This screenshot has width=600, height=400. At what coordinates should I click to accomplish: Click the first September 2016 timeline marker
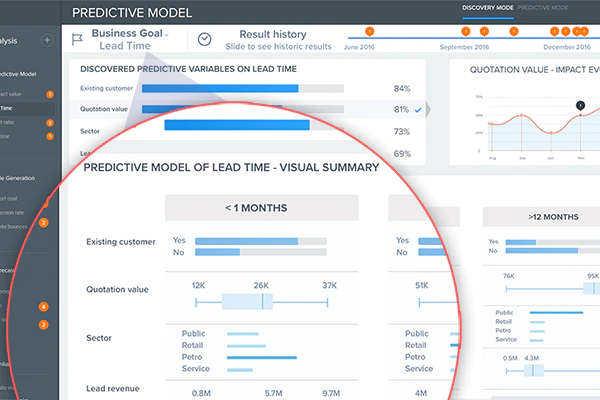[x=465, y=31]
